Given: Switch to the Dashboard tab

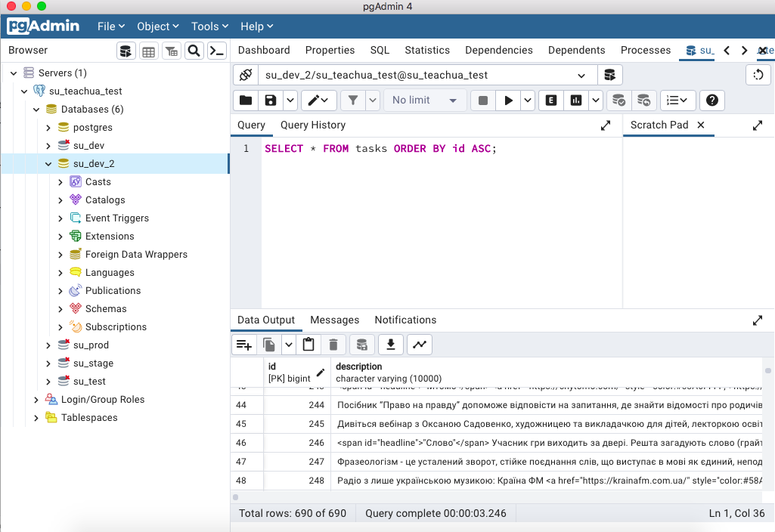Looking at the screenshot, I should pyautogui.click(x=264, y=51).
